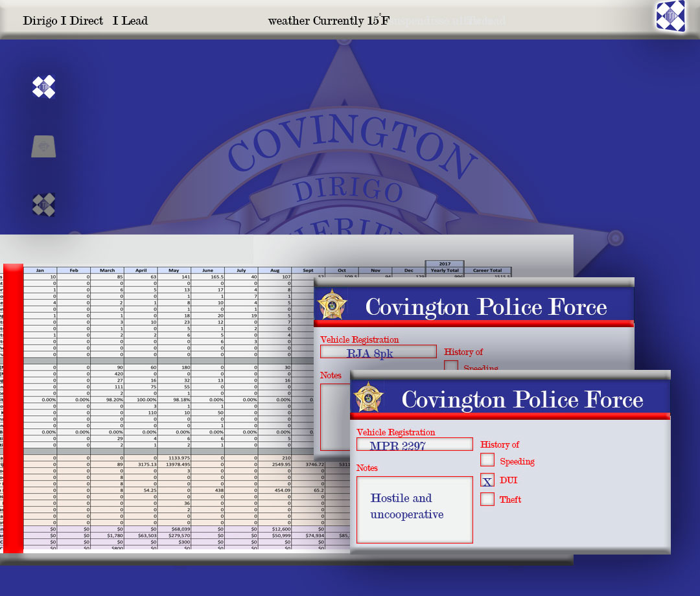Image resolution: width=700 pixels, height=596 pixels.
Task: Click sheriff badge in the RJA 8pk window
Action: [332, 304]
